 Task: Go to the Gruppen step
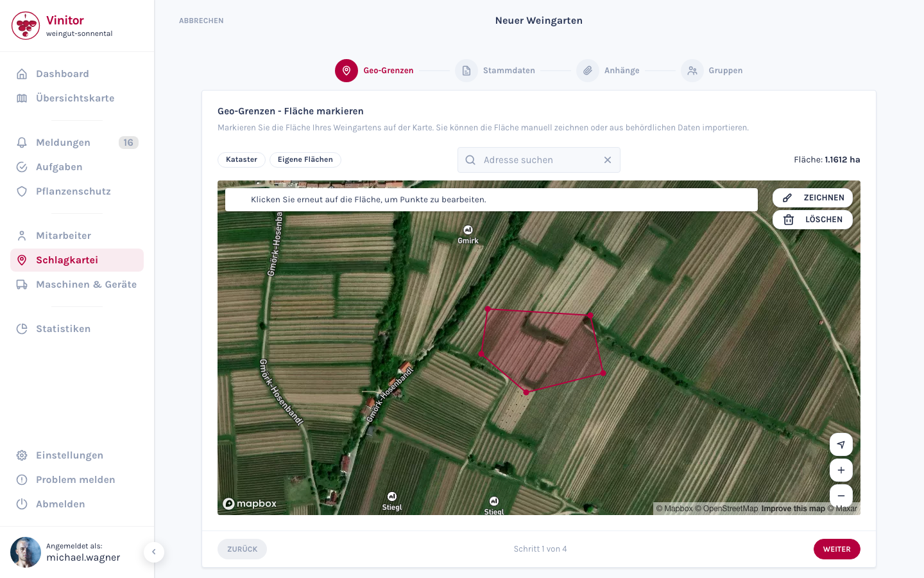(x=712, y=71)
